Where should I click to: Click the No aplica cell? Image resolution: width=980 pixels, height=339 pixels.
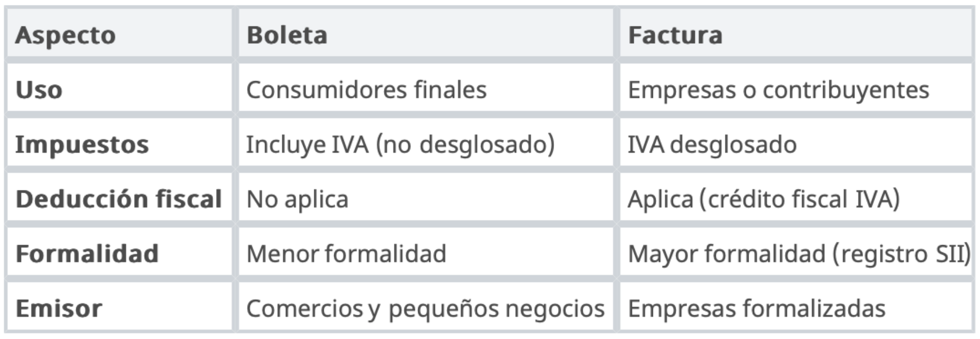[x=426, y=198]
